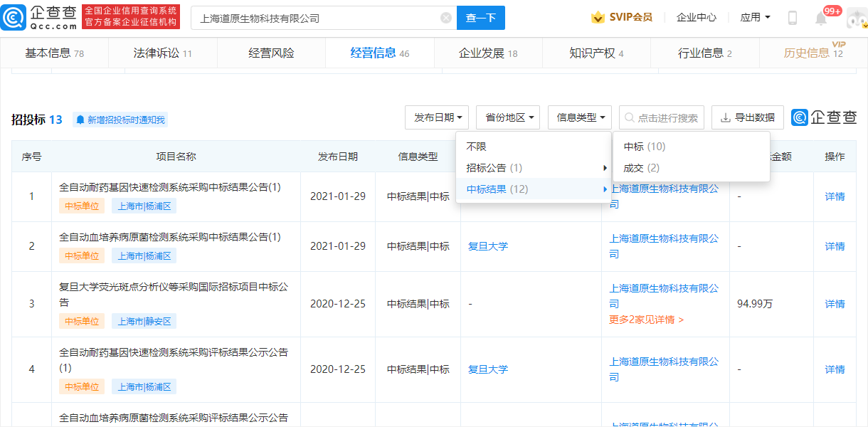Switch to 历史信息 VIP tab
This screenshot has height=427, width=868.
pos(813,53)
